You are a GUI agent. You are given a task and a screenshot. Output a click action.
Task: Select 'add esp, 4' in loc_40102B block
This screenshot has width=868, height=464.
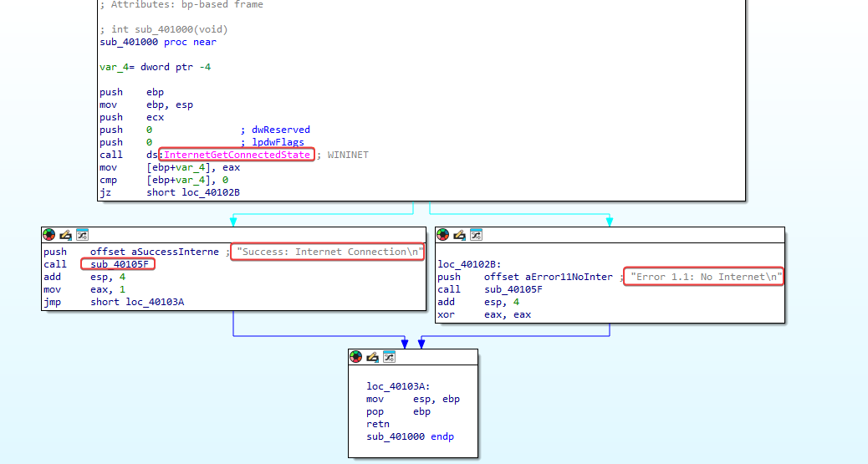tap(478, 302)
